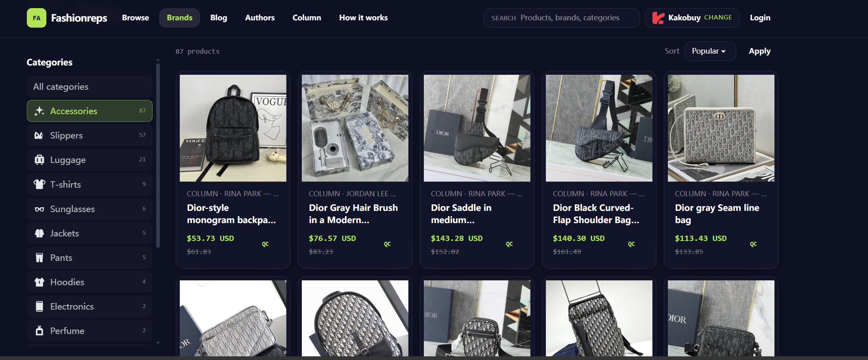Click the Pants category icon
868x360 pixels.
(x=39, y=258)
